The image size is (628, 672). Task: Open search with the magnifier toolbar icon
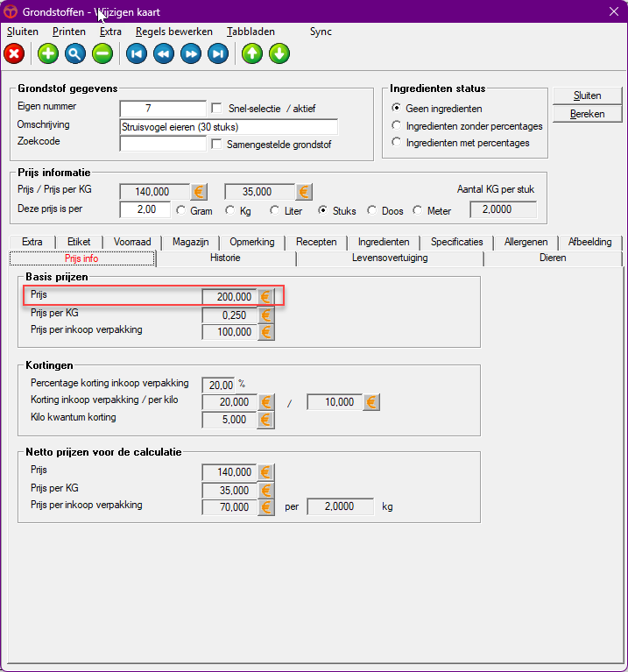75,53
